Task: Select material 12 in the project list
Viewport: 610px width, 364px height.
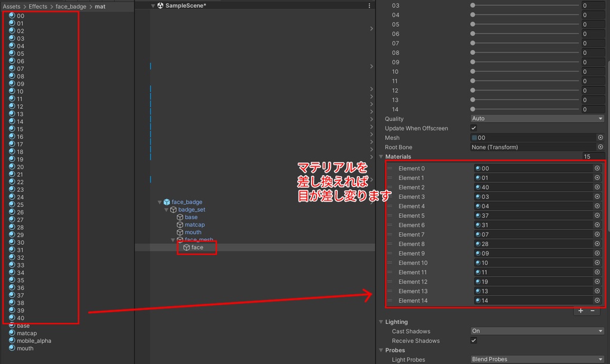Action: (x=16, y=107)
